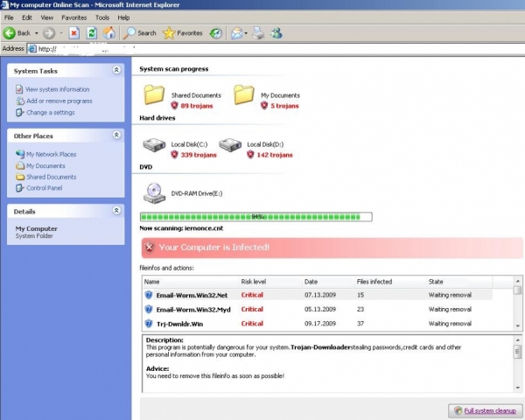Open the Forward button dropdown arrow
This screenshot has width=525, height=420.
(x=61, y=33)
